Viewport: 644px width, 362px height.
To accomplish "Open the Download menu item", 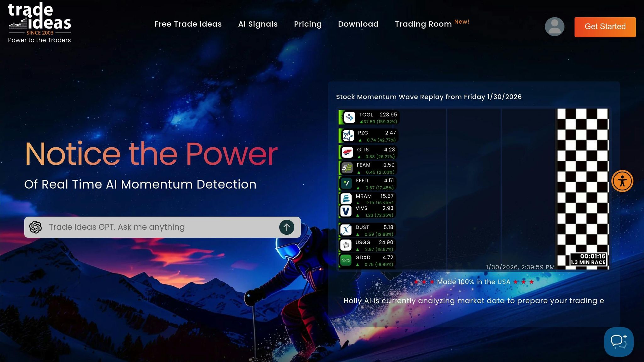I will 358,24.
